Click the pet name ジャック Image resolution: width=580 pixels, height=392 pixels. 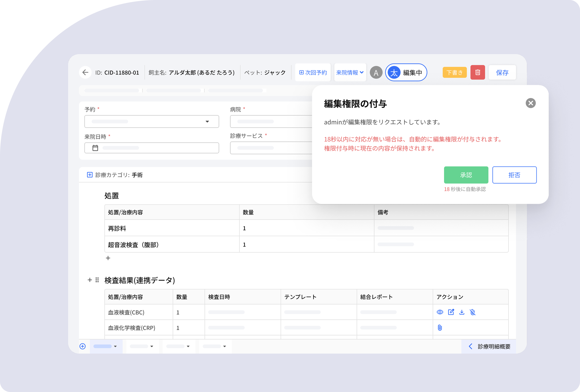pyautogui.click(x=275, y=72)
